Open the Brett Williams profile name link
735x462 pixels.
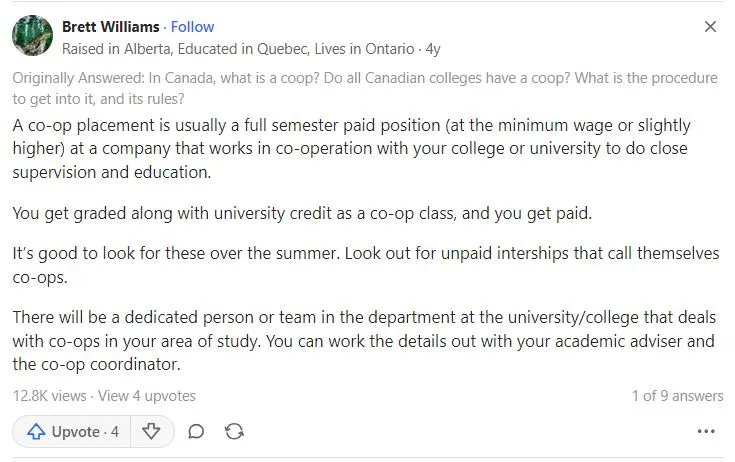tap(109, 27)
